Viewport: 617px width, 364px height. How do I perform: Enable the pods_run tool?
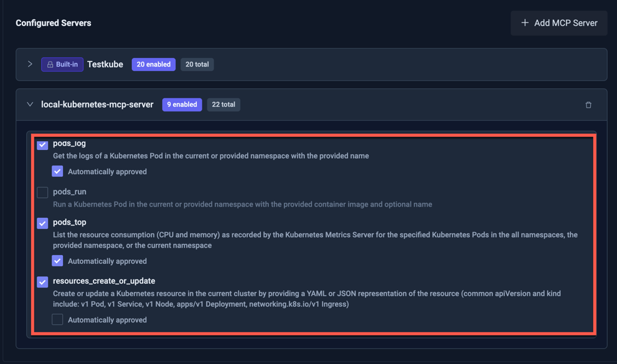coord(42,192)
